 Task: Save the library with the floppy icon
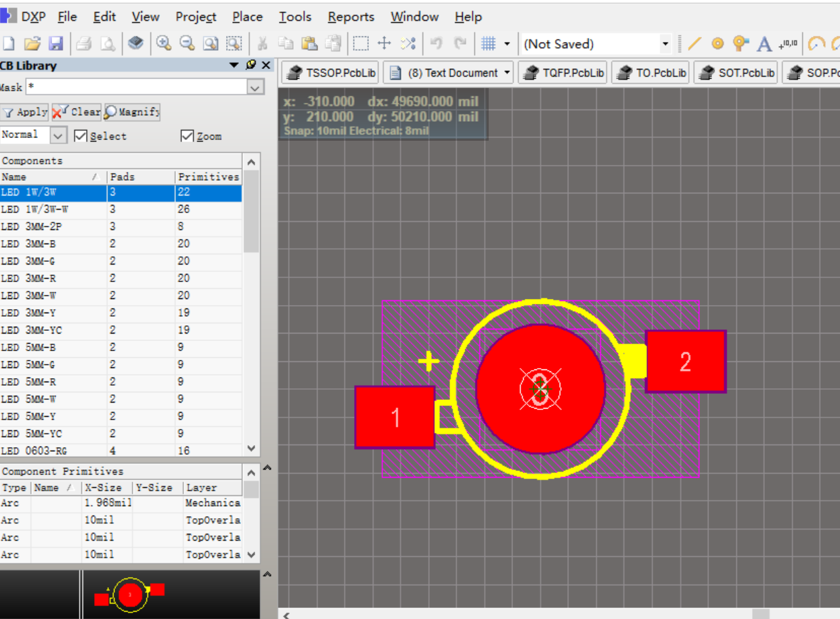click(x=56, y=44)
